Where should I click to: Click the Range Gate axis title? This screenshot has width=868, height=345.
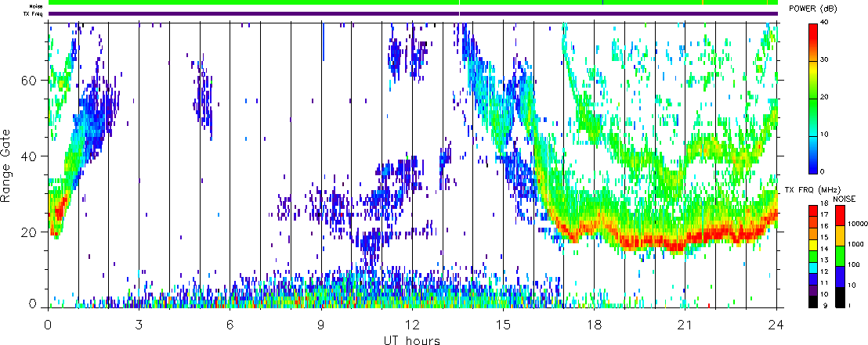coord(7,166)
